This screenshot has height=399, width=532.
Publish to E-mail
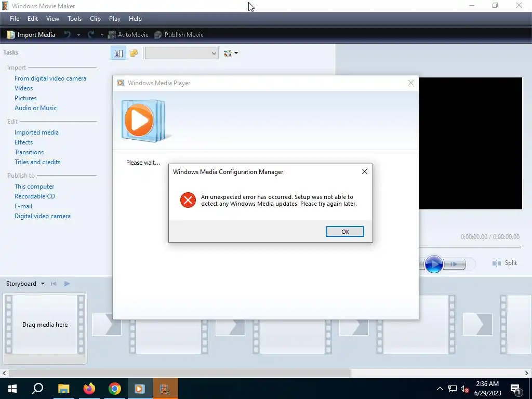23,206
